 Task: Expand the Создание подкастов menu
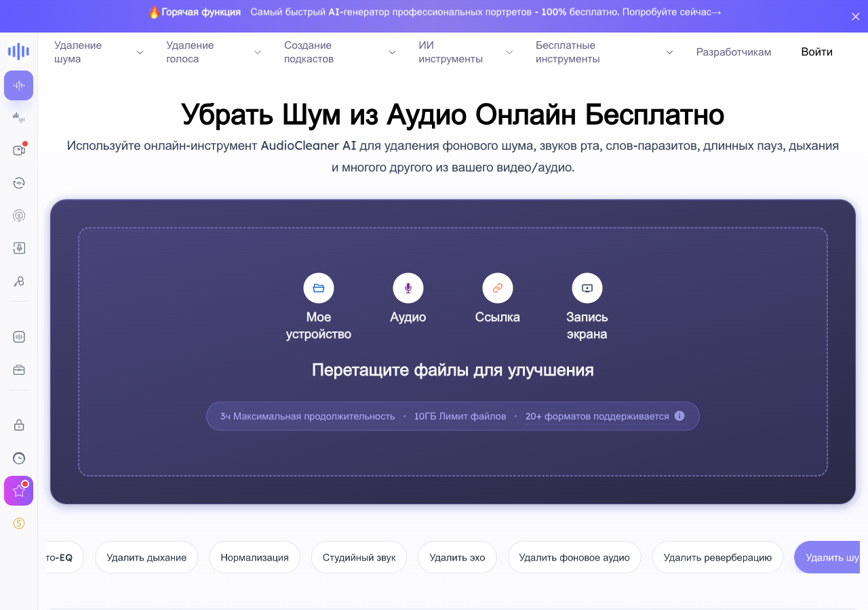(x=340, y=52)
